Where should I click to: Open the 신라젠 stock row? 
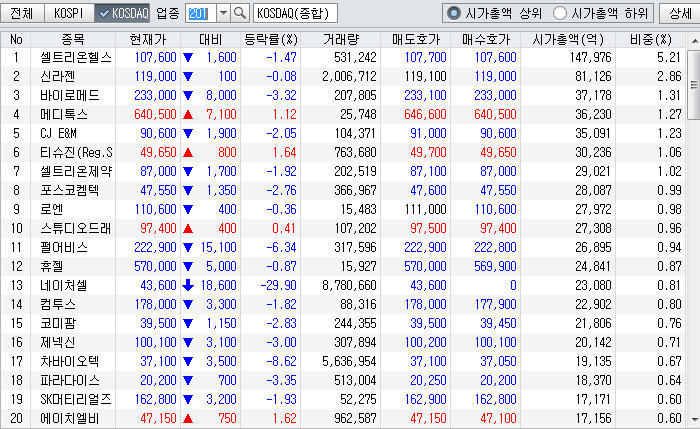64,76
